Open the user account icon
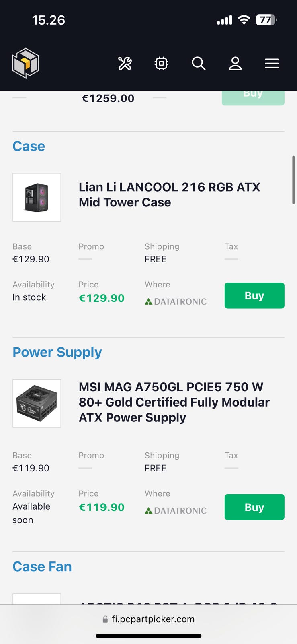The image size is (297, 644). [235, 63]
